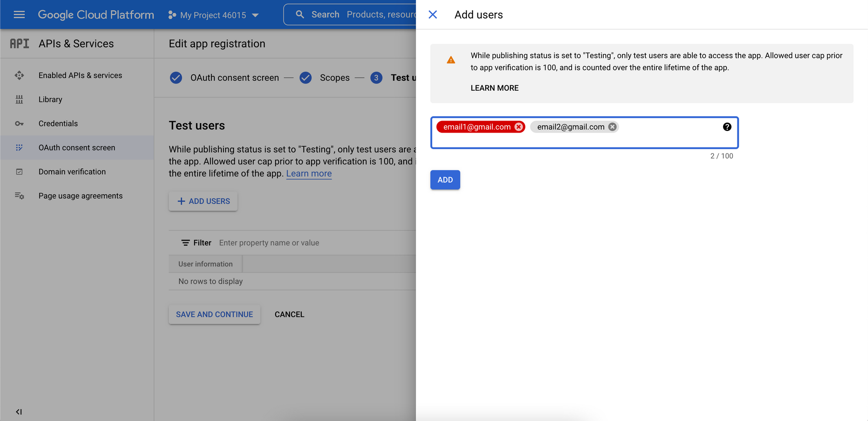Select OAuth consent screen in sidebar
Image resolution: width=868 pixels, height=421 pixels.
[77, 147]
